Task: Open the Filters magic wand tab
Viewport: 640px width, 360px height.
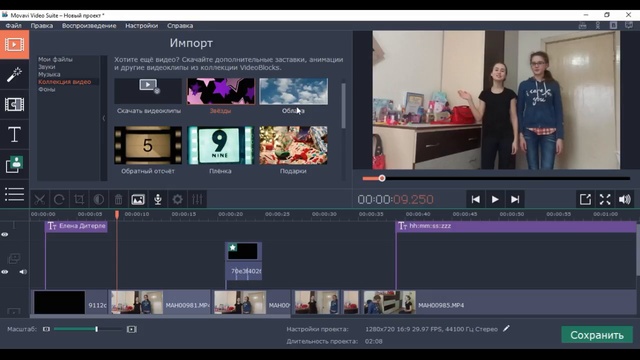Action: [x=14, y=74]
